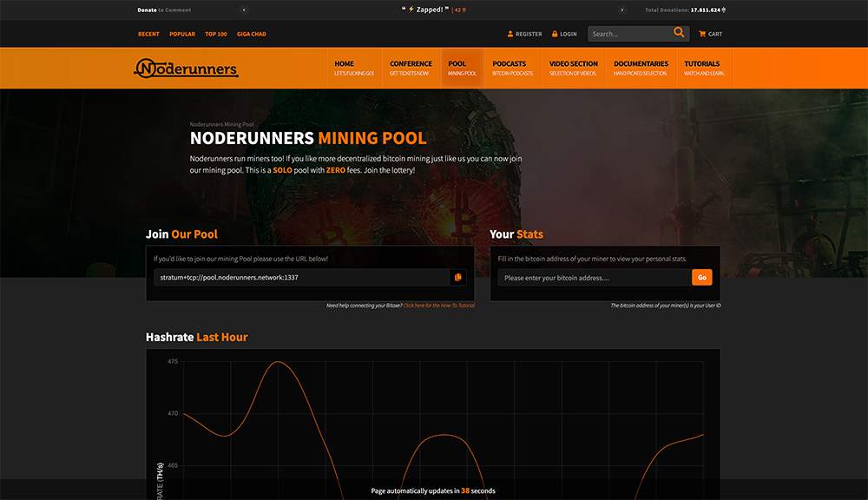Show previous comment with left arrow

point(244,10)
